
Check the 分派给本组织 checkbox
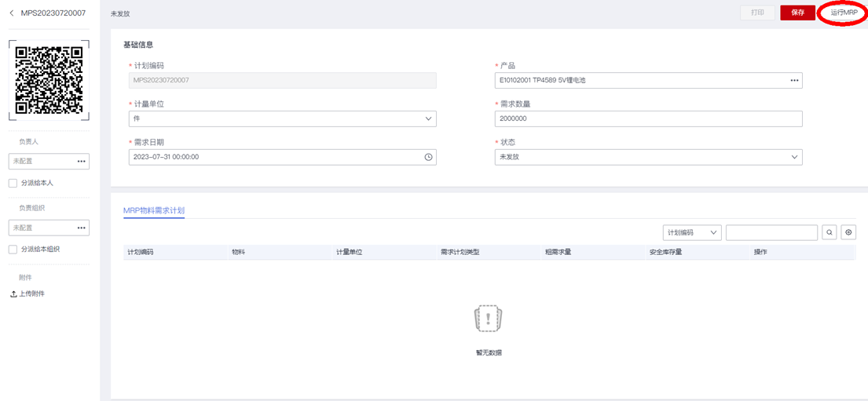pyautogui.click(x=13, y=250)
